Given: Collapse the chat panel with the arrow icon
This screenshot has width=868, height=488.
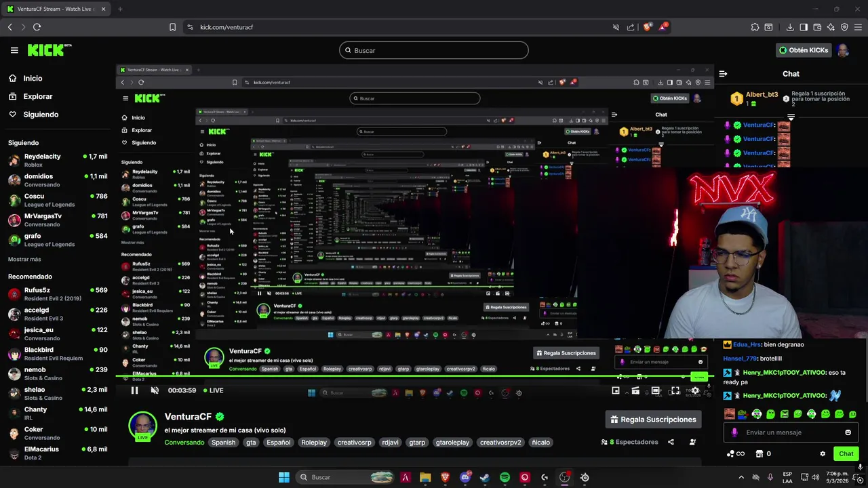Looking at the screenshot, I should [x=723, y=74].
